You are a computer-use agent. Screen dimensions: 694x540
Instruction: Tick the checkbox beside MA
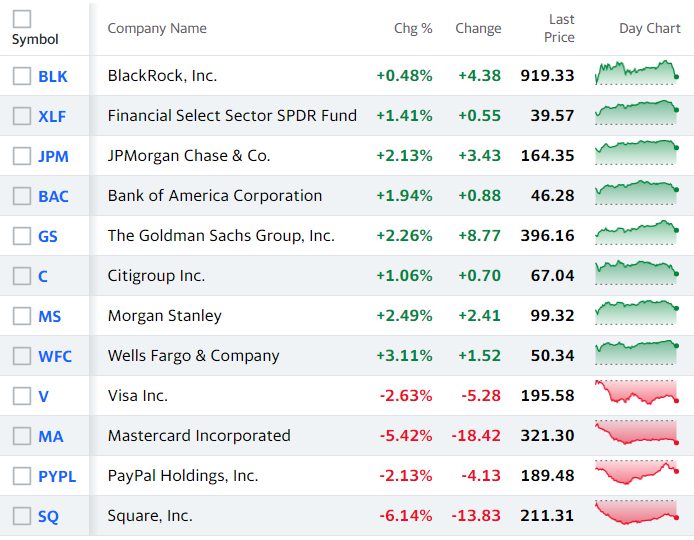click(22, 436)
